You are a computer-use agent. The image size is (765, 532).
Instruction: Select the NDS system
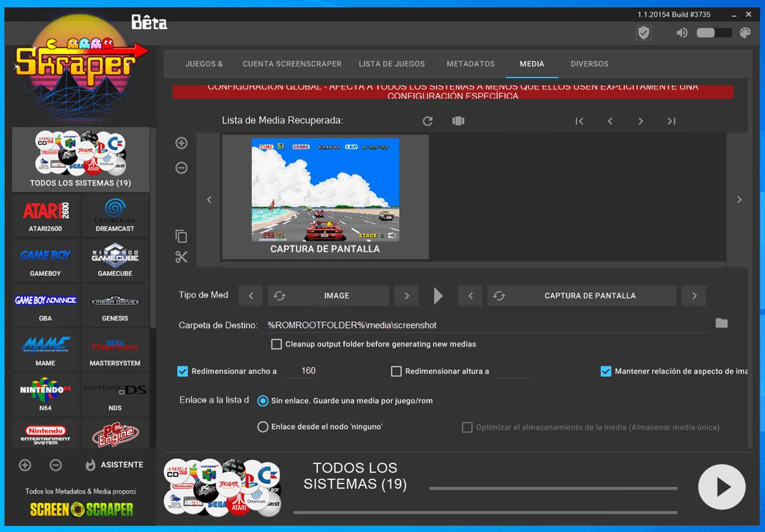point(115,395)
